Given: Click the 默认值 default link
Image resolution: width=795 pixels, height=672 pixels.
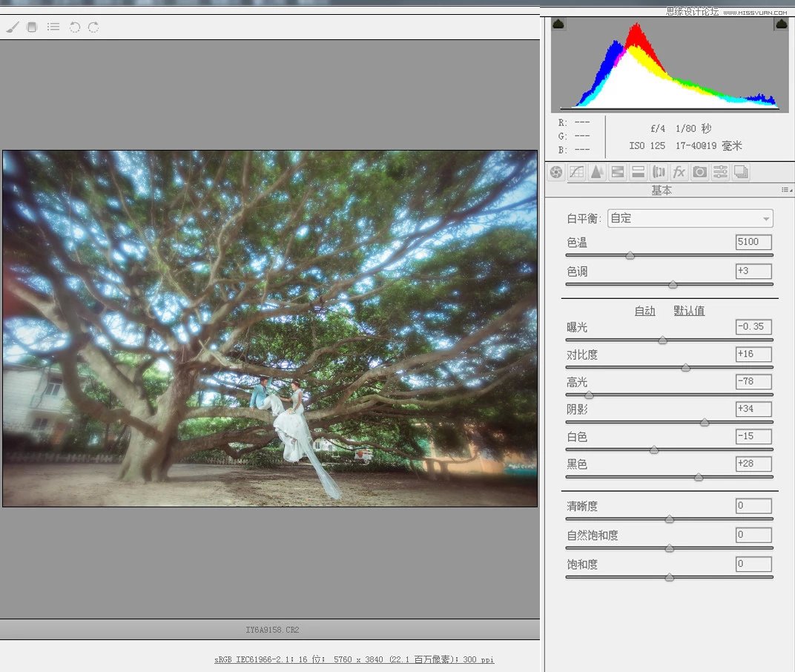Looking at the screenshot, I should [689, 310].
